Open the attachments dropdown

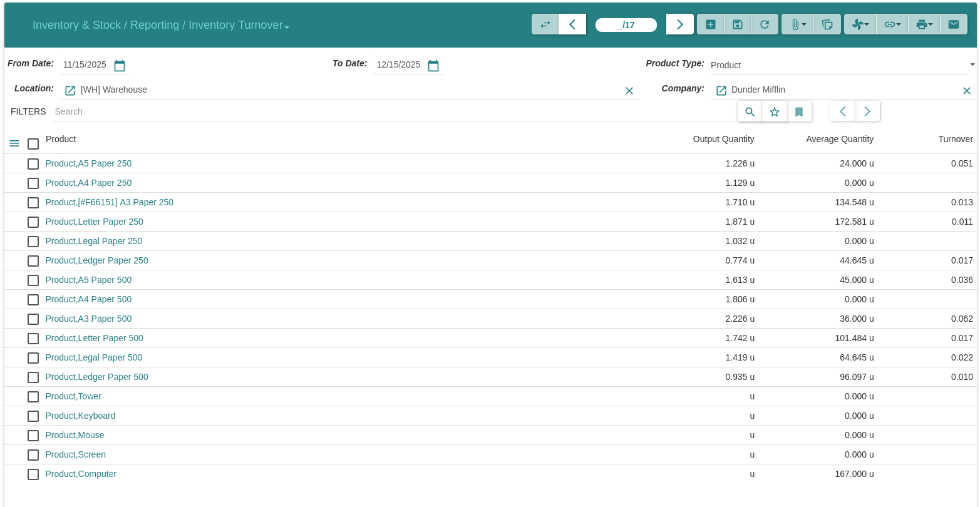point(798,24)
